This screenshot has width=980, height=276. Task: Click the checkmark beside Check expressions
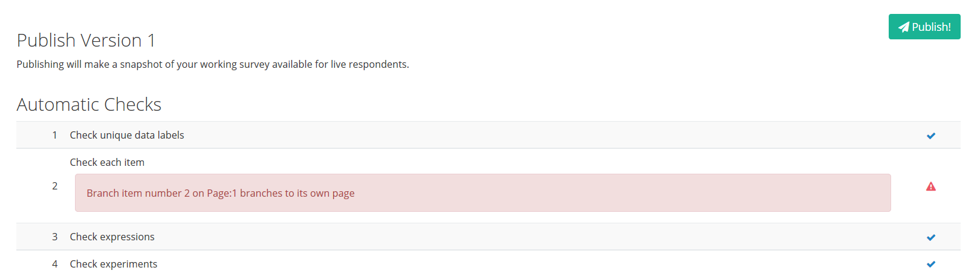point(931,237)
